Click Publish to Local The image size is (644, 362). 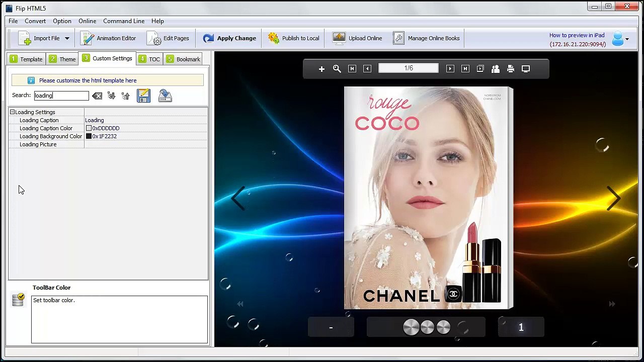tap(294, 38)
